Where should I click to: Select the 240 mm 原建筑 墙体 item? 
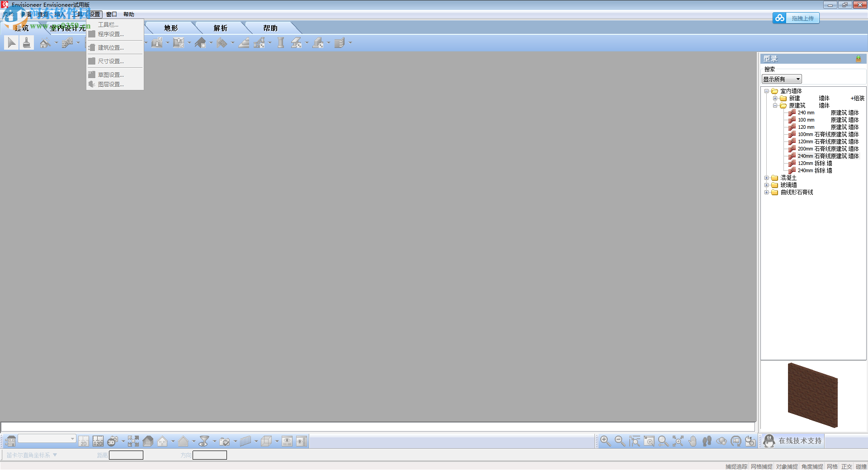[x=828, y=113]
